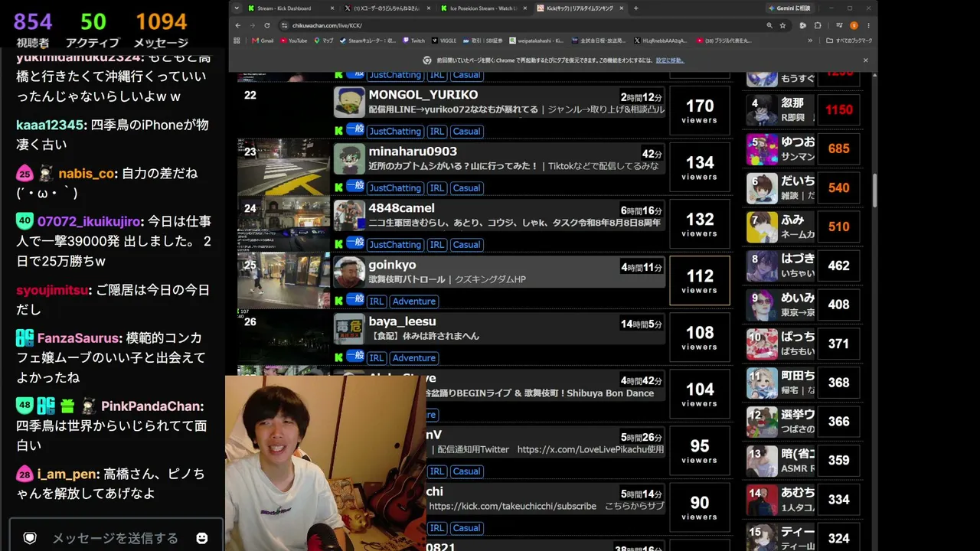Open the tab search chevron button

point(237,8)
